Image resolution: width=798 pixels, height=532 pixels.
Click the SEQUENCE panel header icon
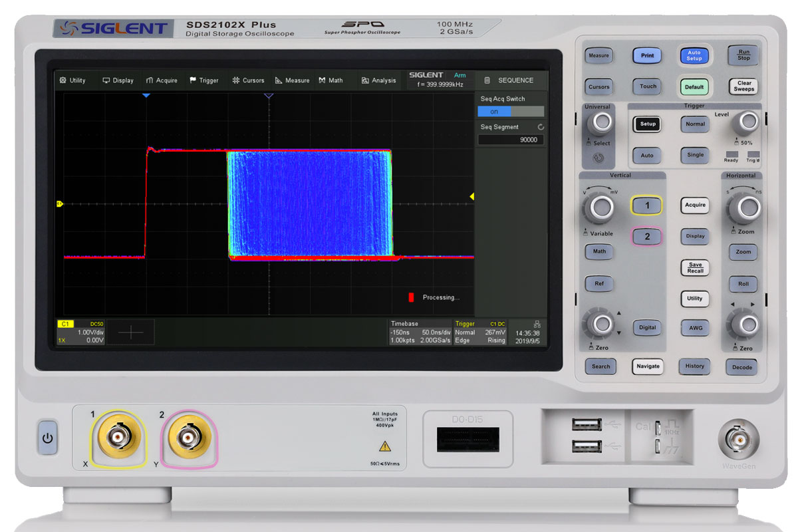[x=487, y=80]
